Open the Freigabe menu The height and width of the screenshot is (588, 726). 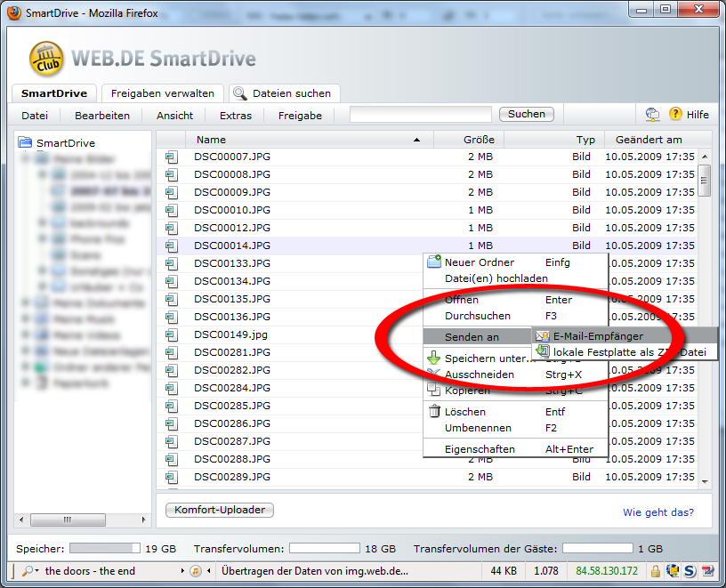pyautogui.click(x=300, y=116)
